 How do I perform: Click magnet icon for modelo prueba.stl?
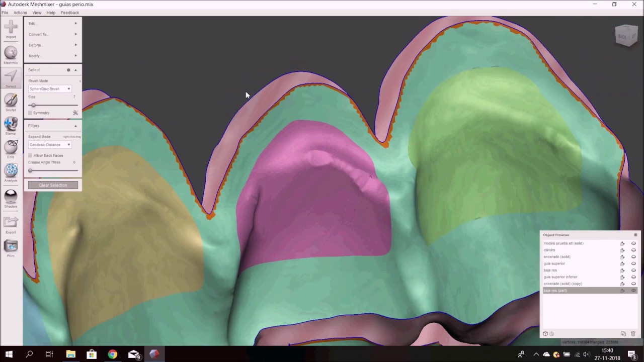click(622, 243)
